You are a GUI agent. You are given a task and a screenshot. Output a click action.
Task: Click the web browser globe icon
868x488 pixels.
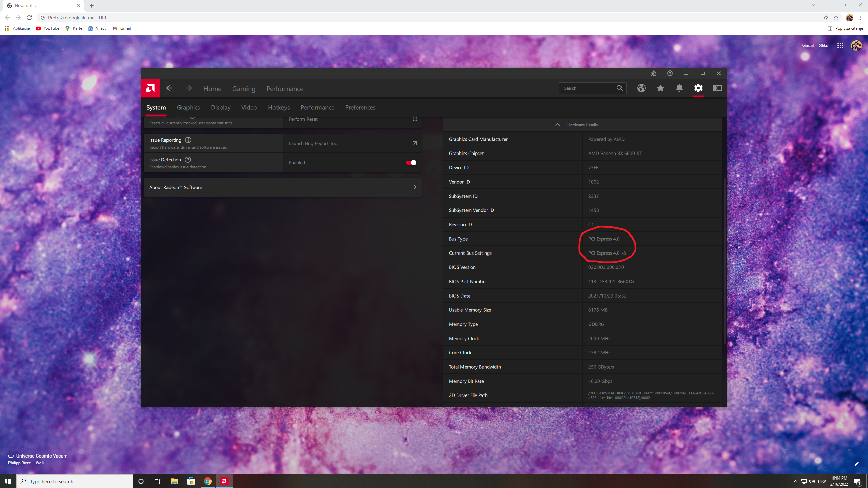coord(641,88)
